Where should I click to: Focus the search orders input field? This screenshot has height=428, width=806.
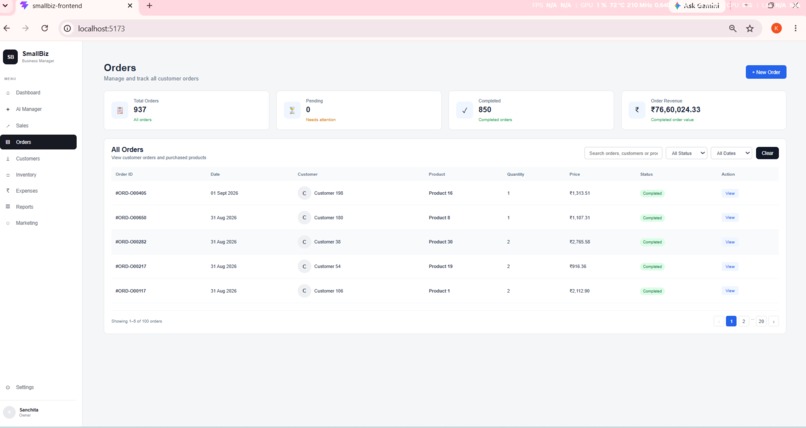pyautogui.click(x=623, y=153)
